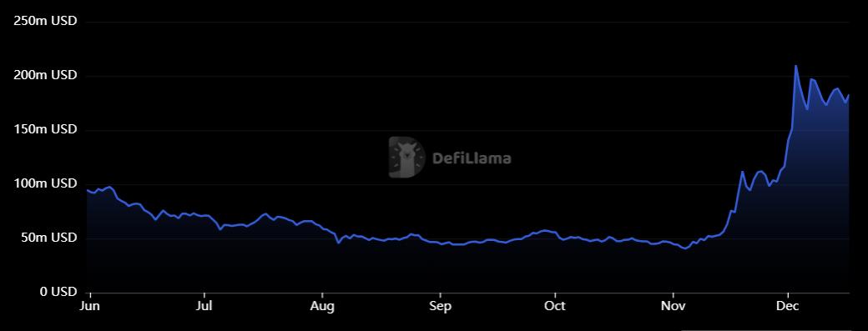Click the highest peak of the chart in December

coord(796,66)
